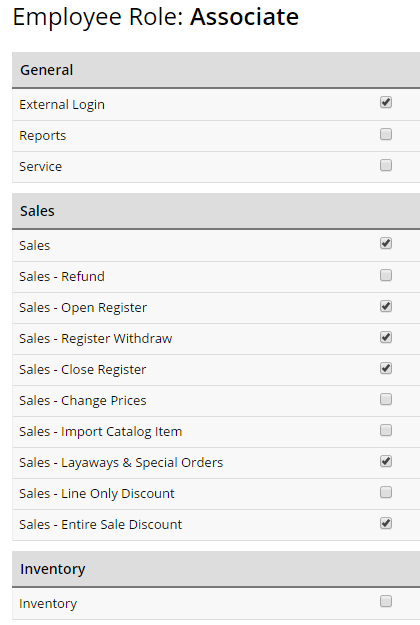The width and height of the screenshot is (420, 625).
Task: Toggle off Sales - Close Register
Action: pyautogui.click(x=386, y=368)
